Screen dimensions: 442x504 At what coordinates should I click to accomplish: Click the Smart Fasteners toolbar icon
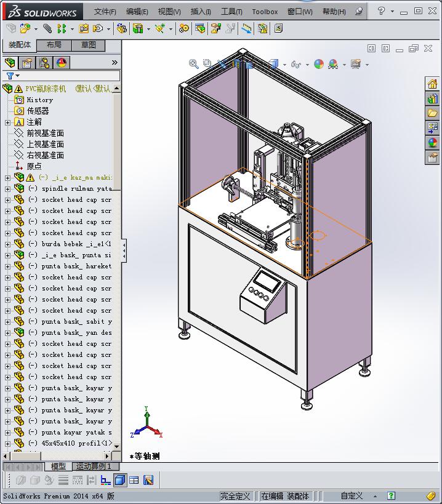(84, 28)
